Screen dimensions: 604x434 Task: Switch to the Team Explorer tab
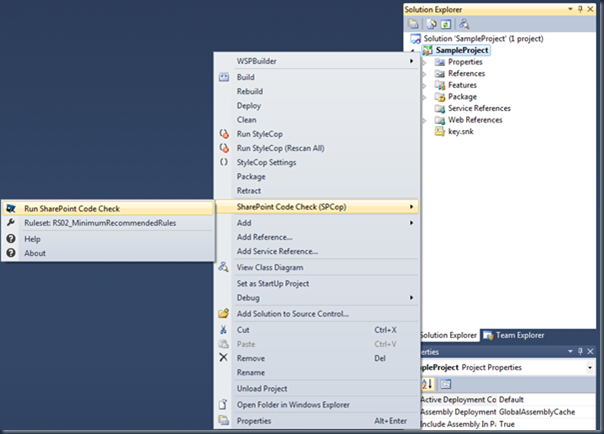click(x=513, y=335)
